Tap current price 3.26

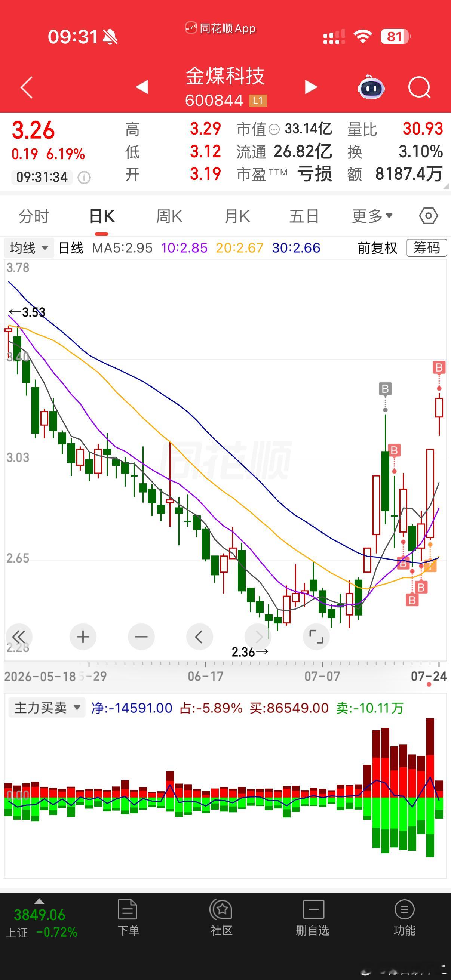click(x=34, y=130)
